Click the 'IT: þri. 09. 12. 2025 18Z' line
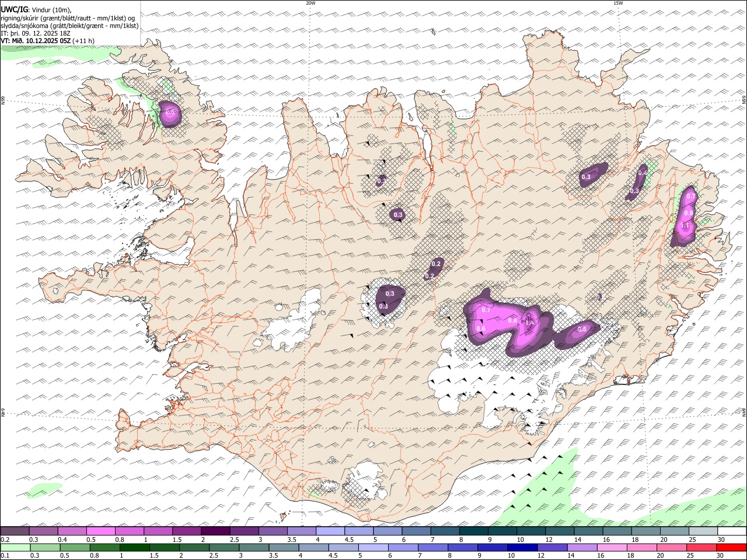 [36, 33]
